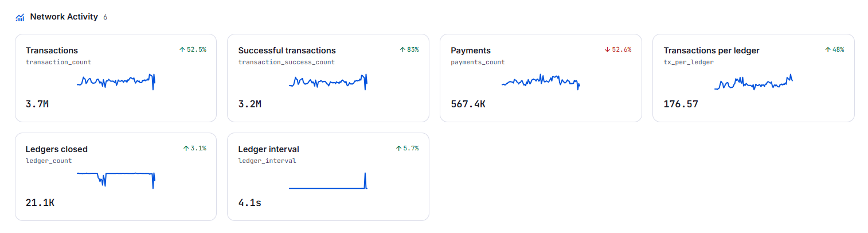Click the ledger_count sparkline chart

[x=116, y=180]
